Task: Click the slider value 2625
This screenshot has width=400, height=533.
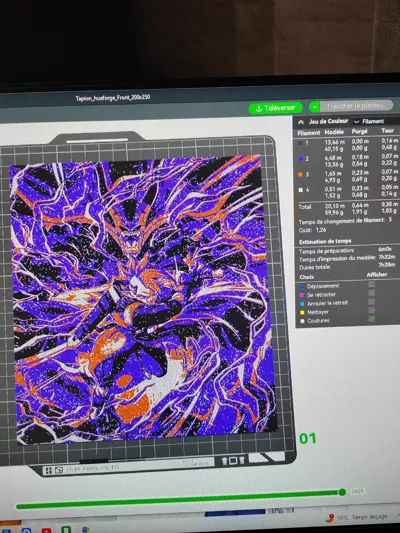Action: [x=357, y=491]
